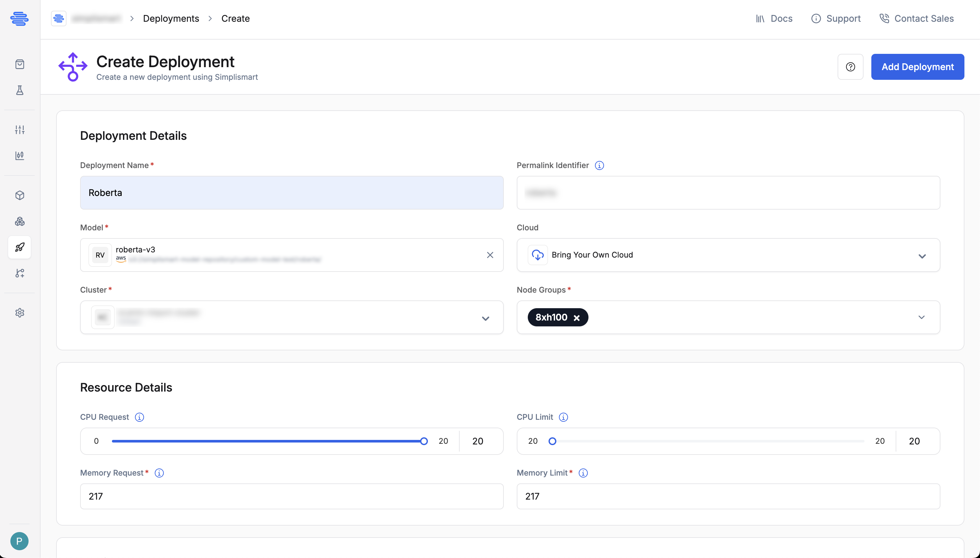The width and height of the screenshot is (980, 558).
Task: Expand the Cluster dropdown
Action: point(485,319)
